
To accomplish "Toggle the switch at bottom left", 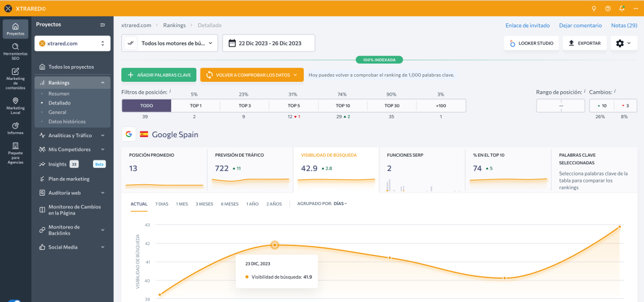I will pos(14,300).
